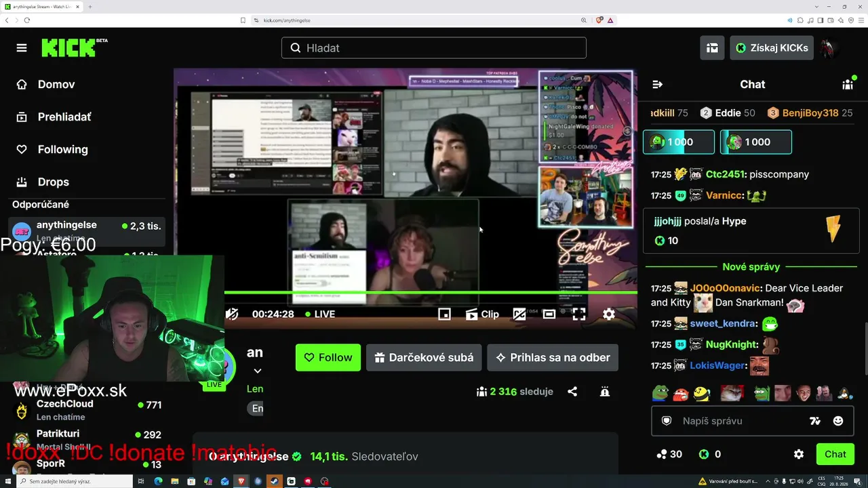Screen dimensions: 868x488
Task: Toggle the captions-off player icon
Action: (x=519, y=314)
